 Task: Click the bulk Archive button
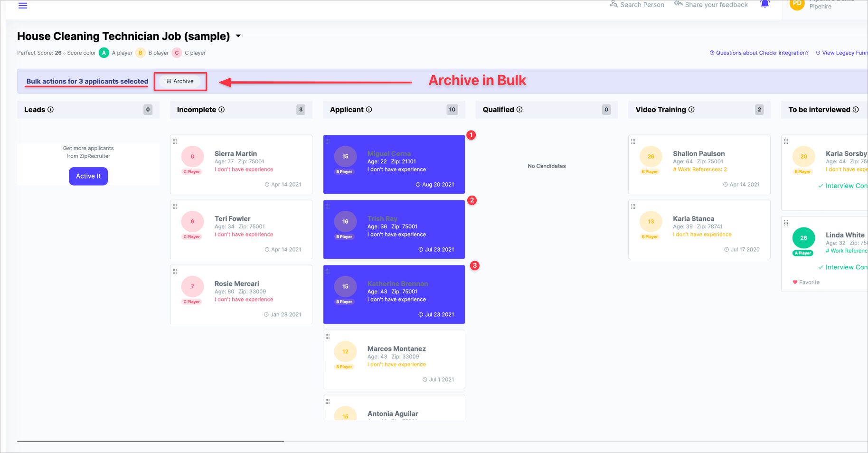(x=180, y=81)
